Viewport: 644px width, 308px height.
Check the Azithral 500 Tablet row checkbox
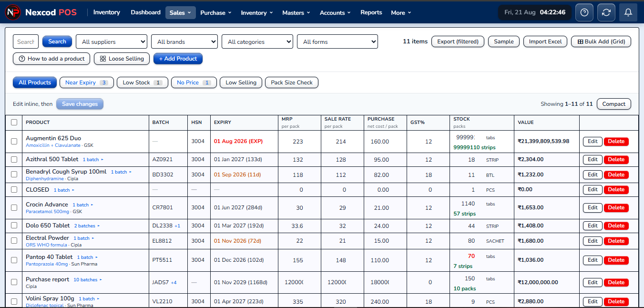14,159
